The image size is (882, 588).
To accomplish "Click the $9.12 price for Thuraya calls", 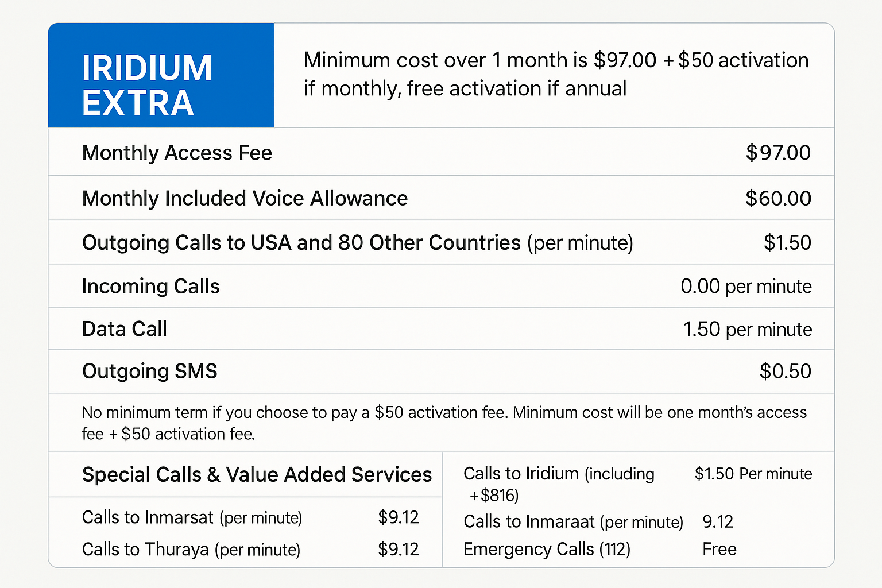I will pos(398,550).
